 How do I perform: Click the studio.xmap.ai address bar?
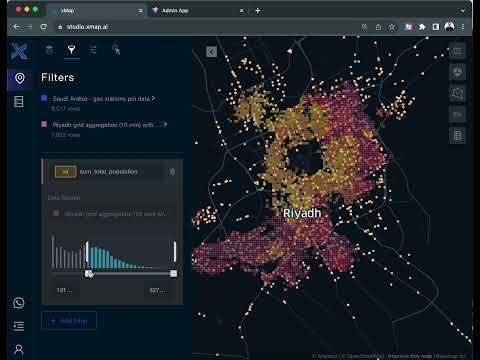point(207,27)
